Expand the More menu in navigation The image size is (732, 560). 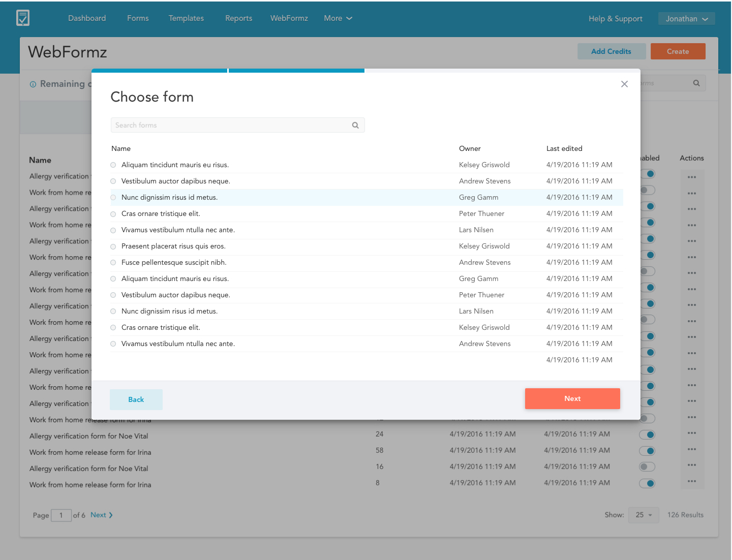[338, 18]
